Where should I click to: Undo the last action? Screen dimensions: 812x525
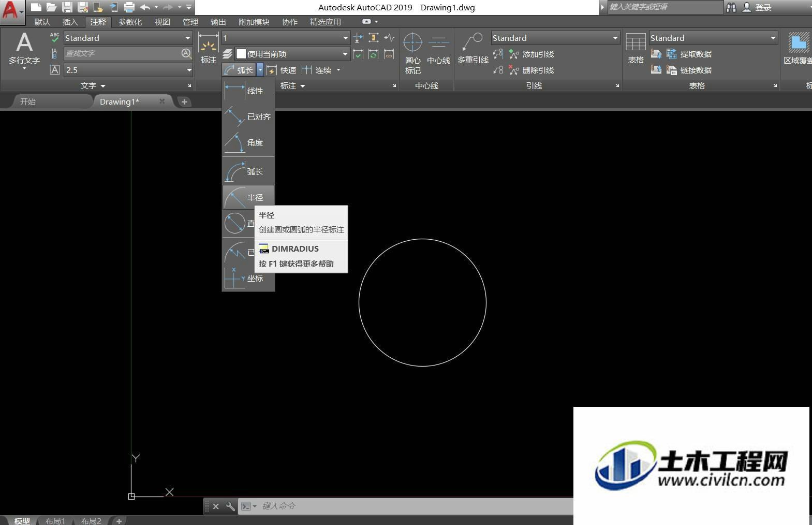145,7
